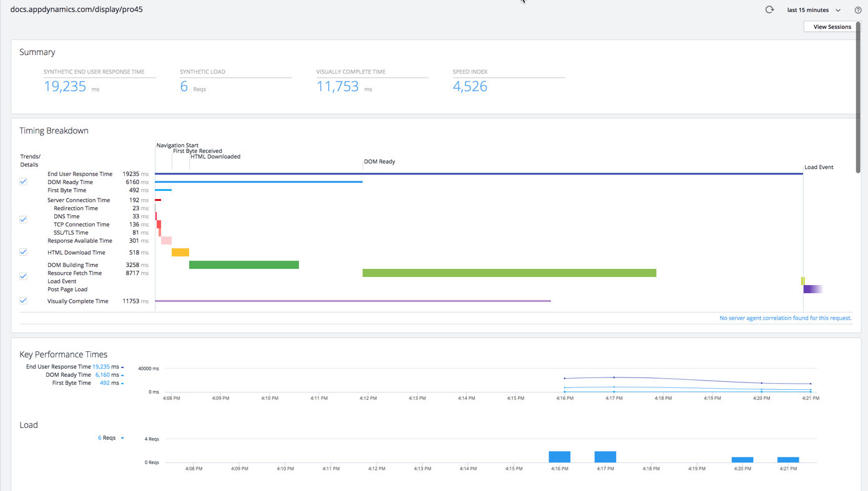868x491 pixels.
Task: Toggle the HTML Download Time checkbox
Action: click(x=23, y=252)
